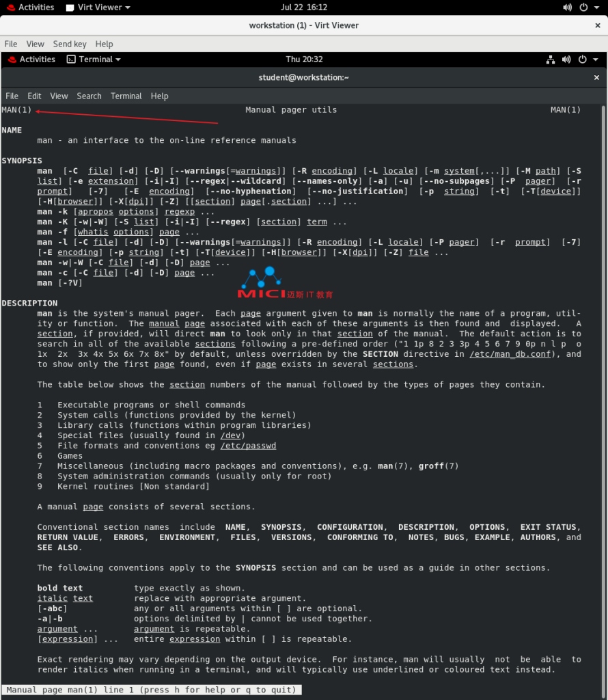
Task: Click the 'man [-?V]' synopsis line
Action: [59, 283]
